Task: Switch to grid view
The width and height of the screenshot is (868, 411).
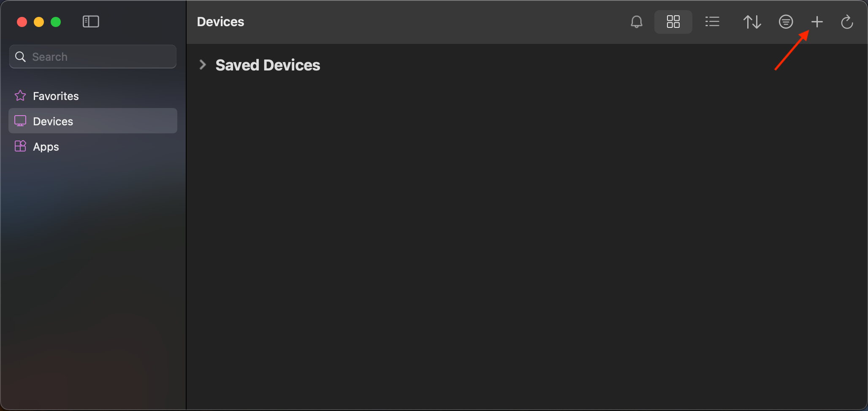Action: pyautogui.click(x=673, y=22)
